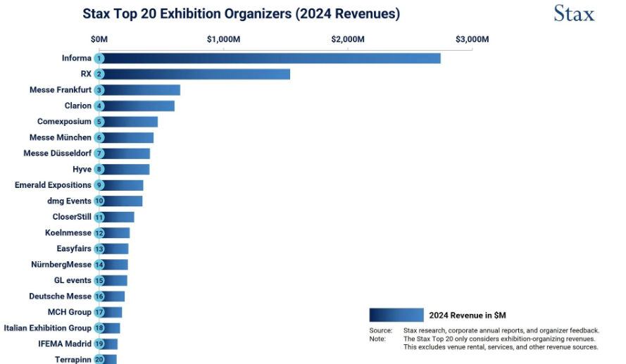This screenshot has width=626, height=364.
Task: Click rank badge 1 beside Informa
Action: (99, 58)
